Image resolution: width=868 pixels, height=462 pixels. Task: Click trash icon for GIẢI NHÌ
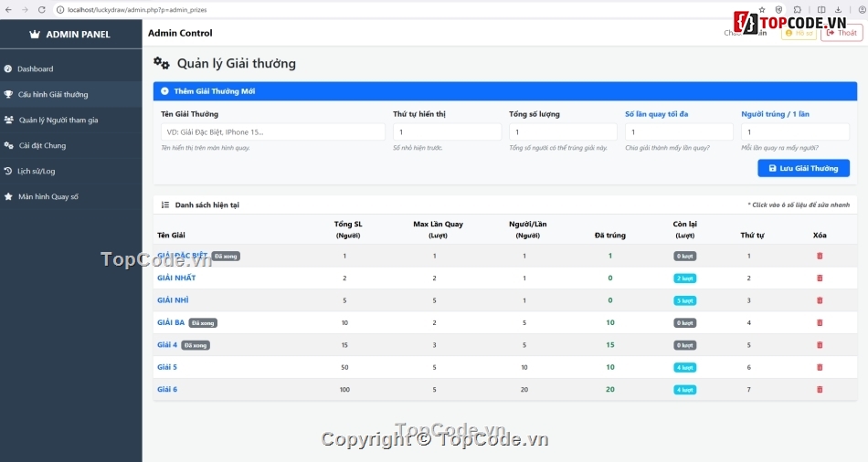point(819,300)
